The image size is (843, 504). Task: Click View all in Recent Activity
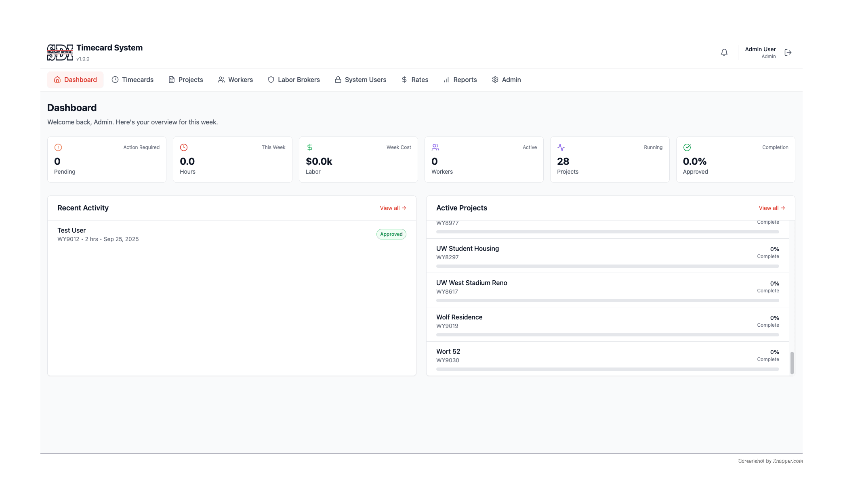[x=393, y=208]
